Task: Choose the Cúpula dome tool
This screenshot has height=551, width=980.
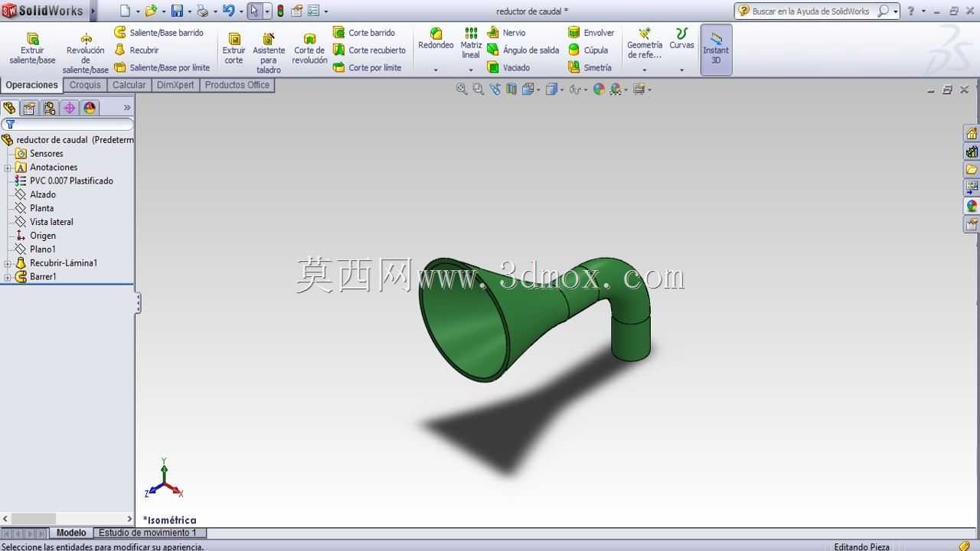Action: 588,51
